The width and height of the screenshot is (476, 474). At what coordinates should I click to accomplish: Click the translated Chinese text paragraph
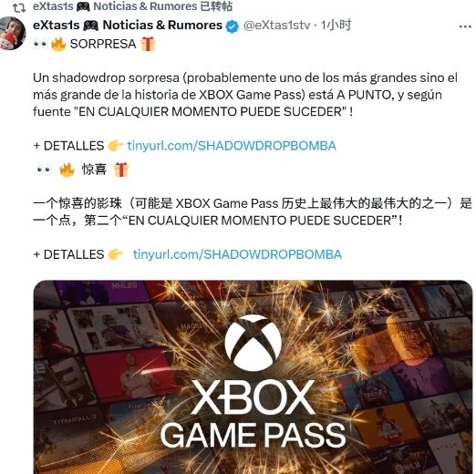pos(253,211)
